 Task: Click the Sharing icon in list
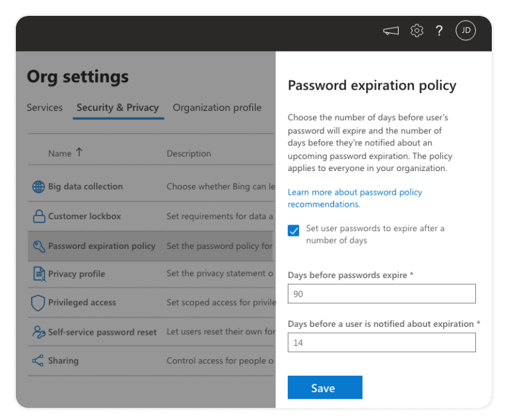pyautogui.click(x=38, y=361)
